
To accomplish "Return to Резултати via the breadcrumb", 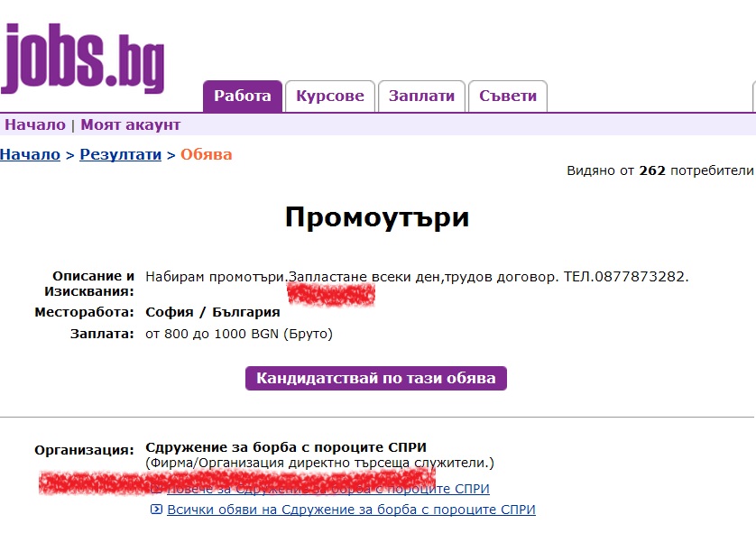I will (x=120, y=154).
